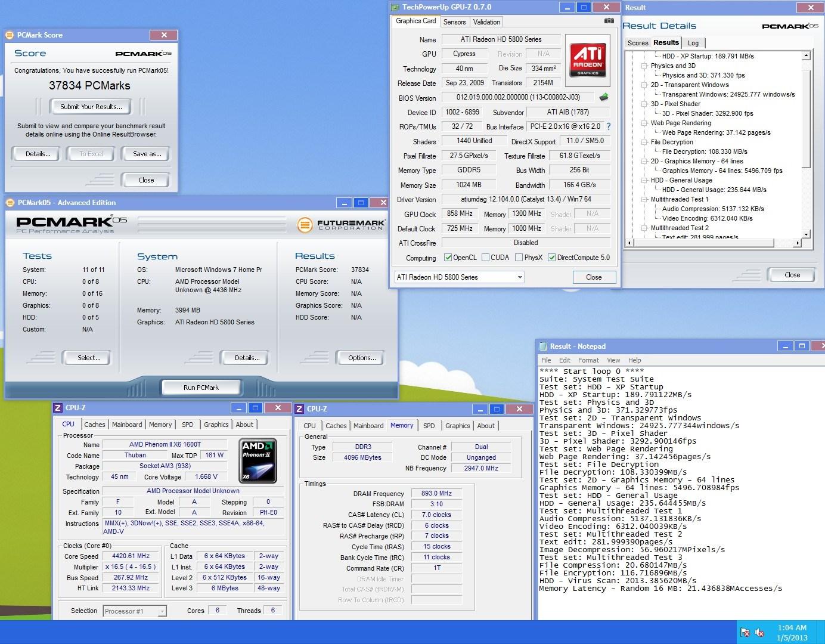Click Close in the Result Details window
Screen dimensions: 825x644
[792, 275]
